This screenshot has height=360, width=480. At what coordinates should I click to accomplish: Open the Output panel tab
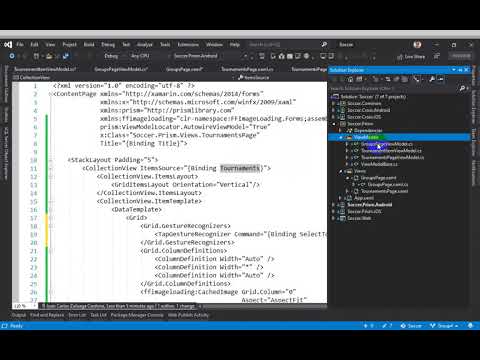point(19,315)
